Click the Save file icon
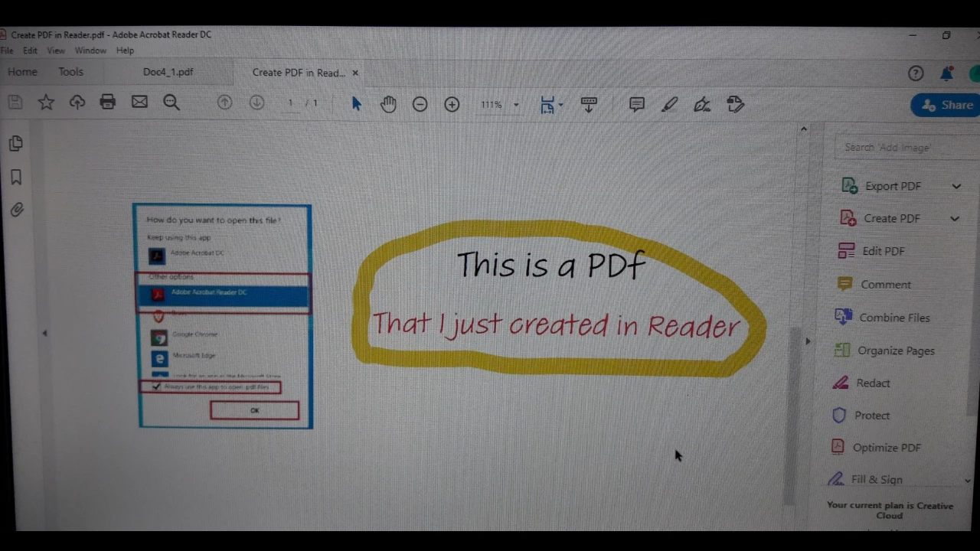Screen dimensions: 980x551 (x=15, y=102)
